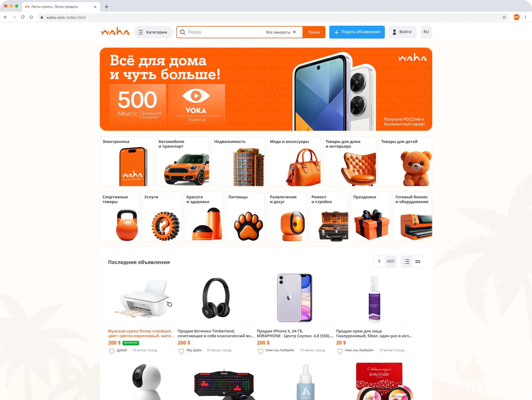Viewport: 532px width, 400px height.
Task: Switch listings to grid view
Action: [x=418, y=262]
